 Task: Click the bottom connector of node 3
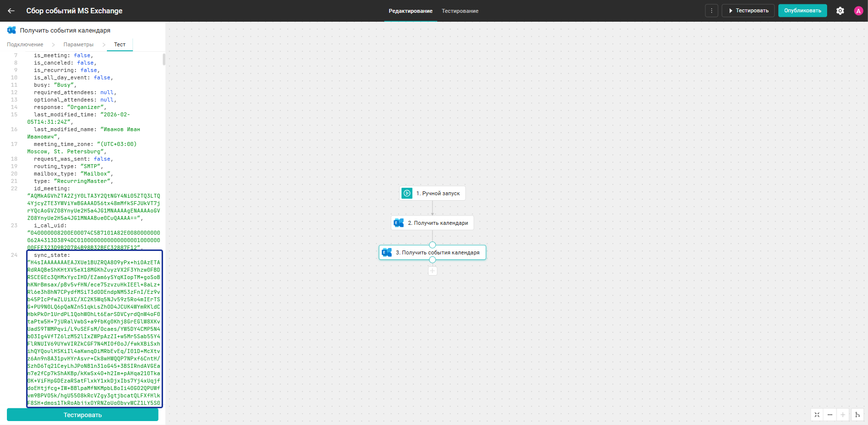(x=433, y=260)
